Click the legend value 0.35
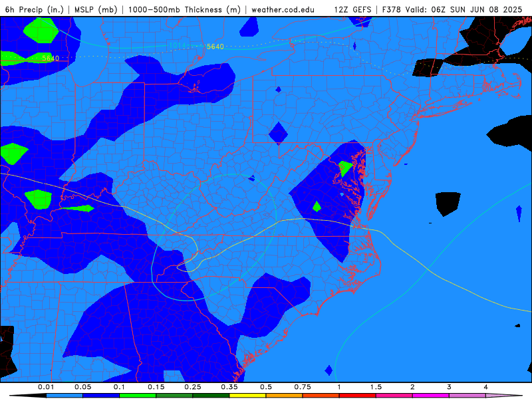The height and width of the screenshot is (399, 532). click(229, 387)
